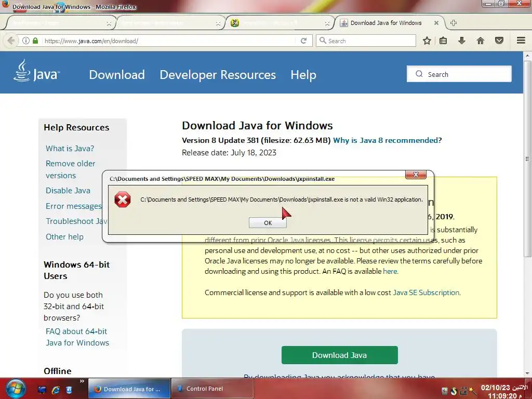Viewport: 532px width, 399px height.
Task: Go to the Firefox Home page icon
Action: pos(481,41)
